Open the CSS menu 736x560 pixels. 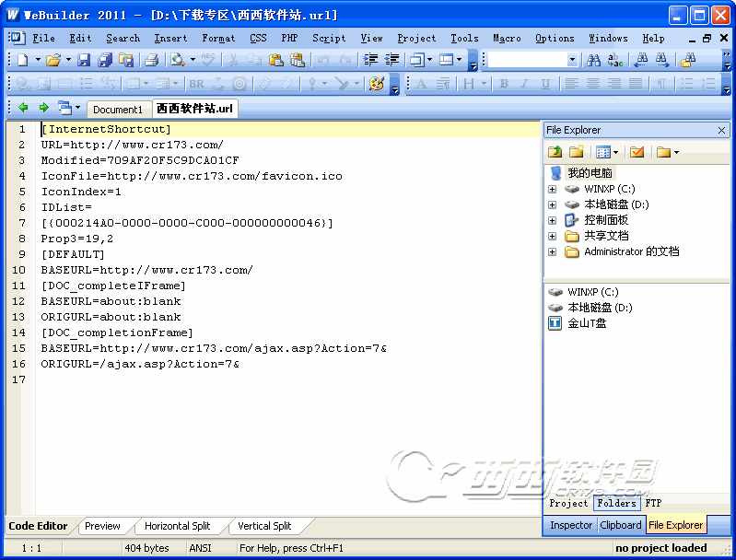coord(258,39)
